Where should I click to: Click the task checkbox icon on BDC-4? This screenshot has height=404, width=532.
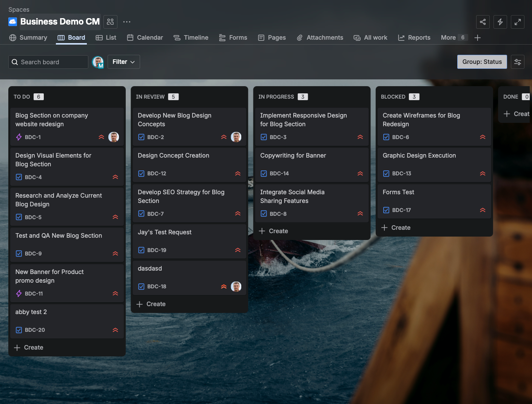19,177
